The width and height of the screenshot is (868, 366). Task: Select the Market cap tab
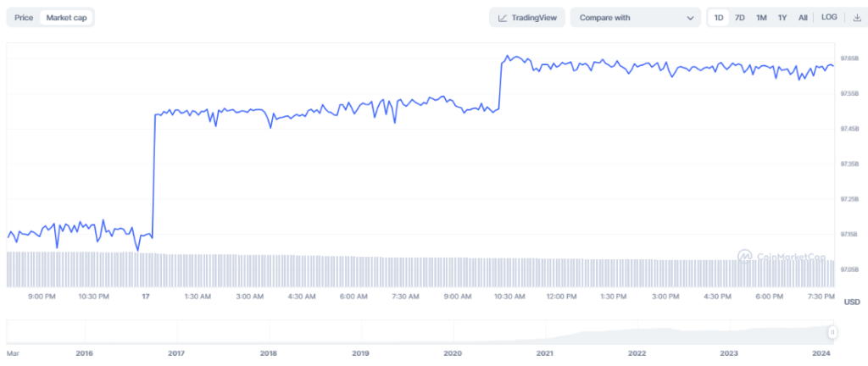pyautogui.click(x=66, y=18)
